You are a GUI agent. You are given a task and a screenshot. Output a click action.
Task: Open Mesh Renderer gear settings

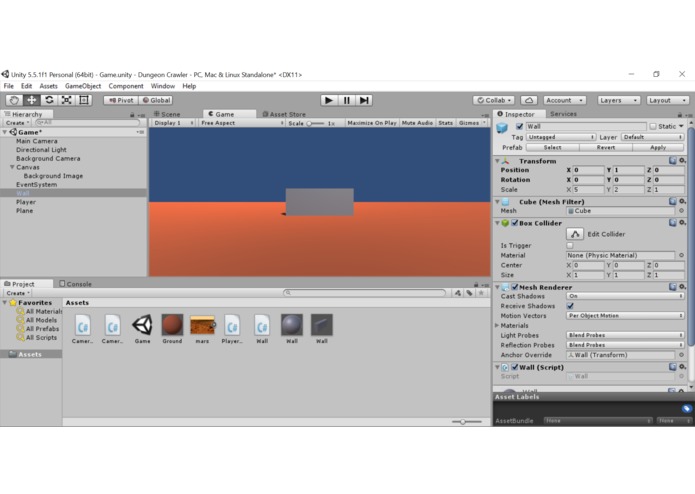click(683, 287)
